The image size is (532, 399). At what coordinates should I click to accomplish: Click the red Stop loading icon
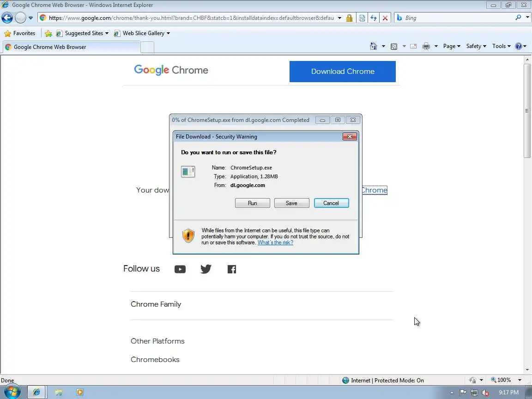click(385, 18)
